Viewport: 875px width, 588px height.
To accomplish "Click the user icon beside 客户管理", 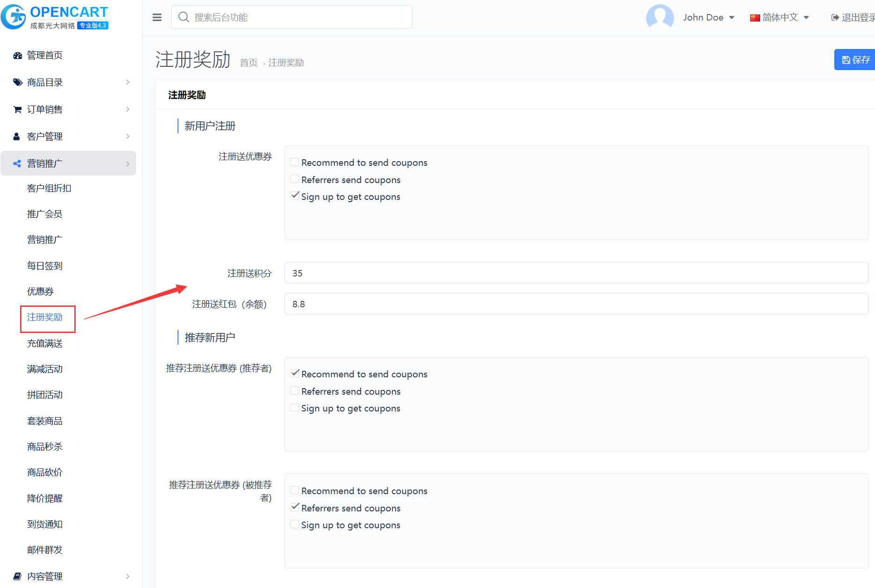I will (17, 136).
